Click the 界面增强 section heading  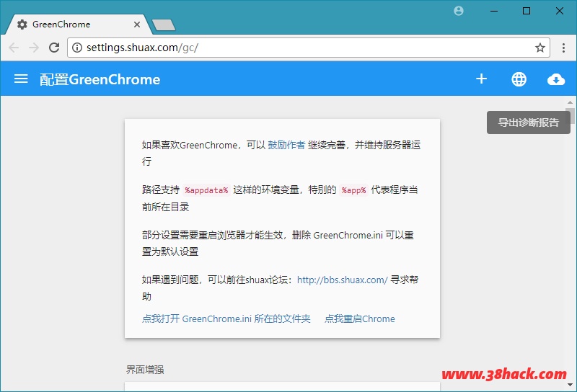point(145,370)
